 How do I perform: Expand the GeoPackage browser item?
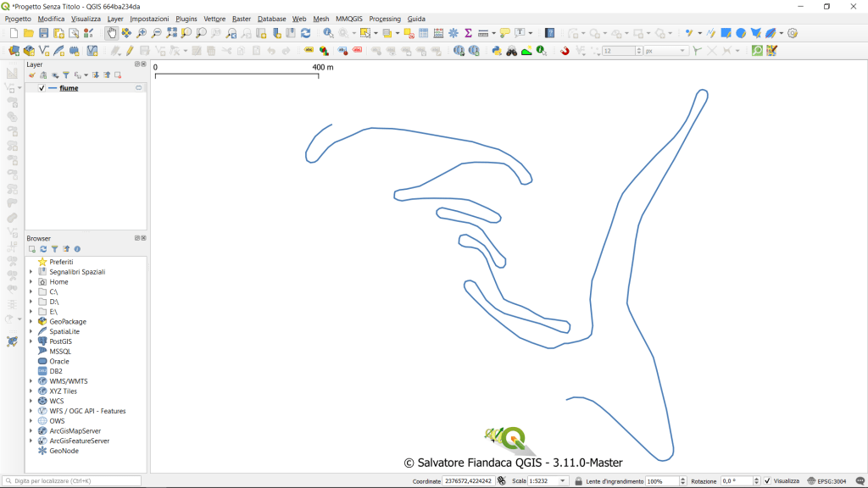coord(31,322)
